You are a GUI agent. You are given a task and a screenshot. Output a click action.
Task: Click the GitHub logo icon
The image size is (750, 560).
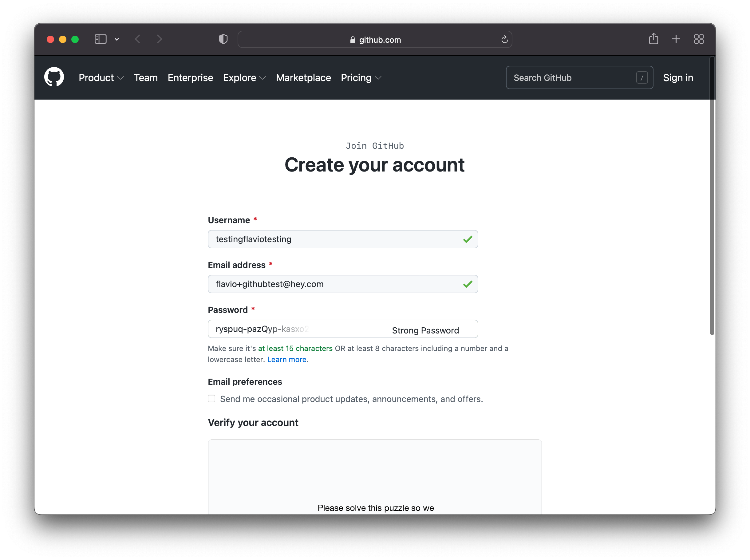click(x=54, y=77)
